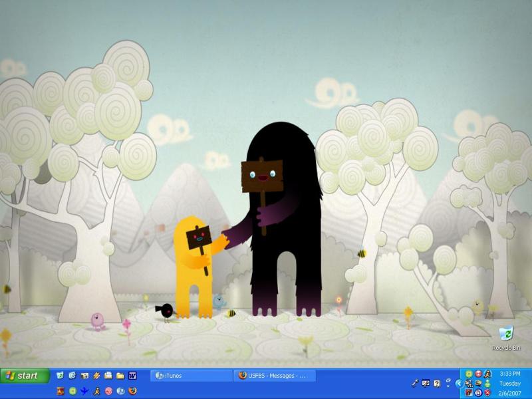Open the Start menu

25,376
